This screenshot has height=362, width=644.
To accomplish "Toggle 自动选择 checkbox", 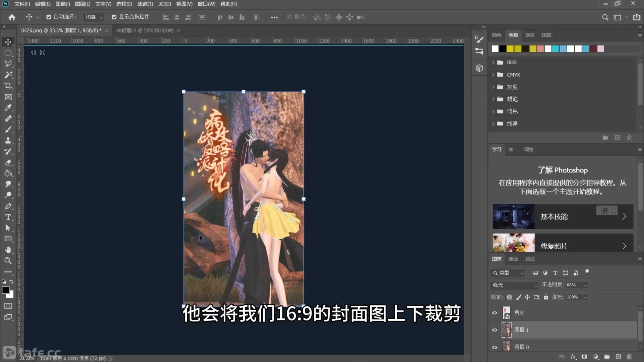I will coord(49,17).
